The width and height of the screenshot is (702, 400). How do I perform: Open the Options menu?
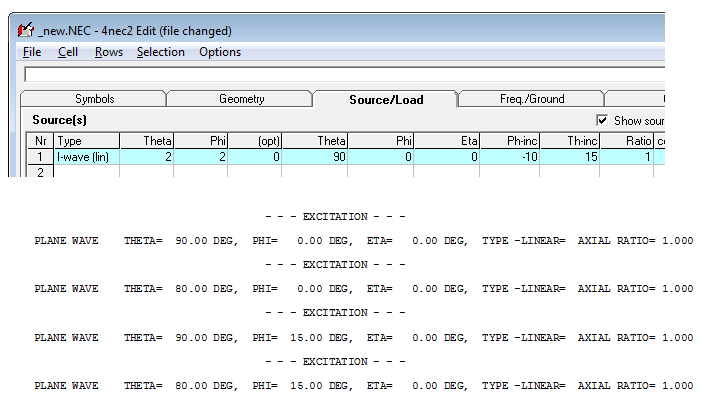click(220, 52)
